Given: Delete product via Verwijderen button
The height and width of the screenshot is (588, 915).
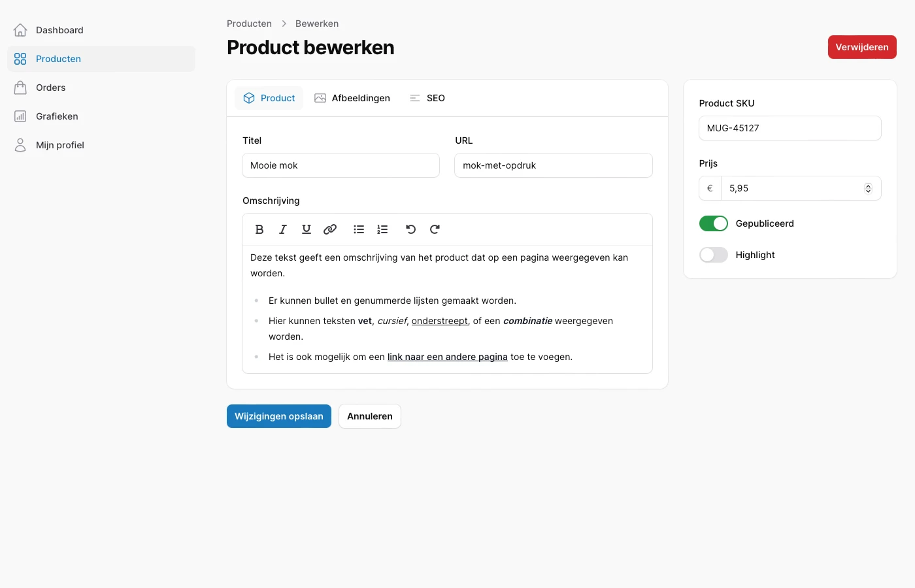Looking at the screenshot, I should (861, 47).
